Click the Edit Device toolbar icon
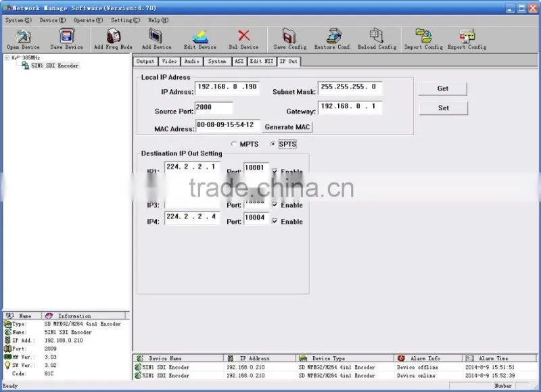The image size is (541, 392). (x=200, y=36)
